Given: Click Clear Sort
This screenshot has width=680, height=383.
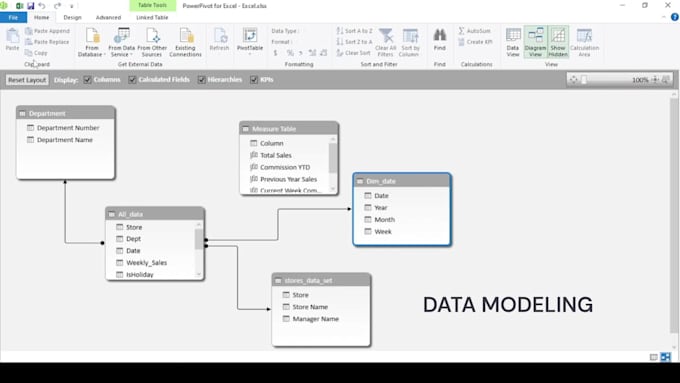Looking at the screenshot, I should click(353, 52).
